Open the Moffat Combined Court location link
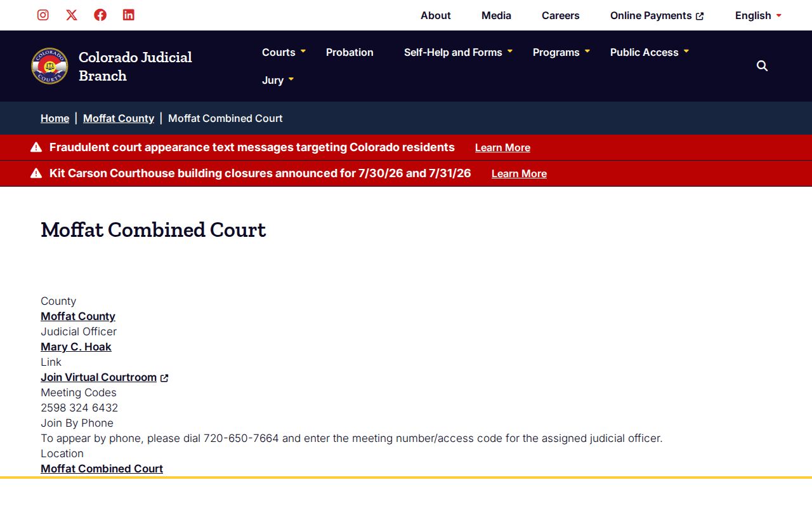This screenshot has height=508, width=812. click(101, 469)
